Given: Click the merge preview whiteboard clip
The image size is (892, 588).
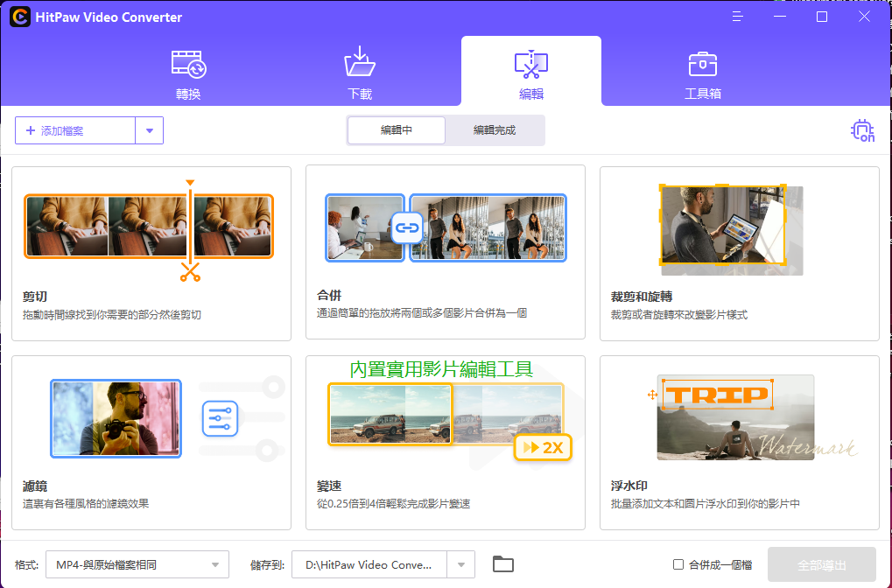Looking at the screenshot, I should 365,228.
